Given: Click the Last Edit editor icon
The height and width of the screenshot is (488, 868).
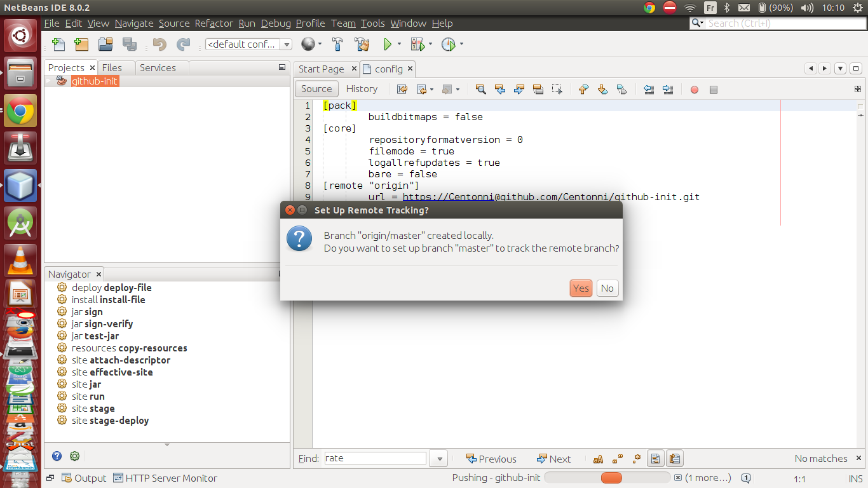Looking at the screenshot, I should pos(402,90).
